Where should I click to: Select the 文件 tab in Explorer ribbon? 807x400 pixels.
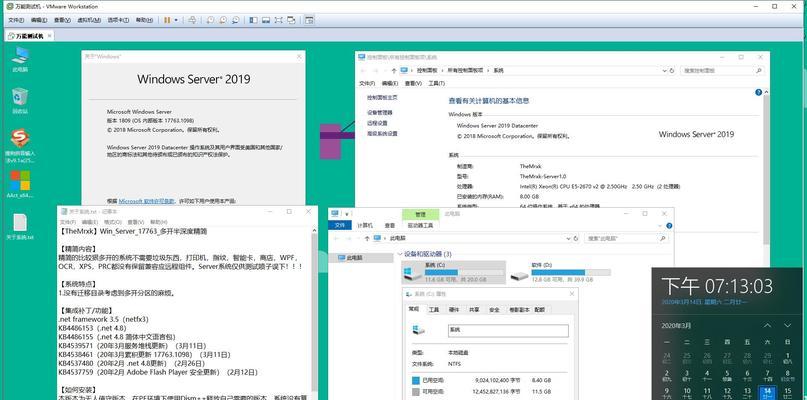tap(340, 225)
